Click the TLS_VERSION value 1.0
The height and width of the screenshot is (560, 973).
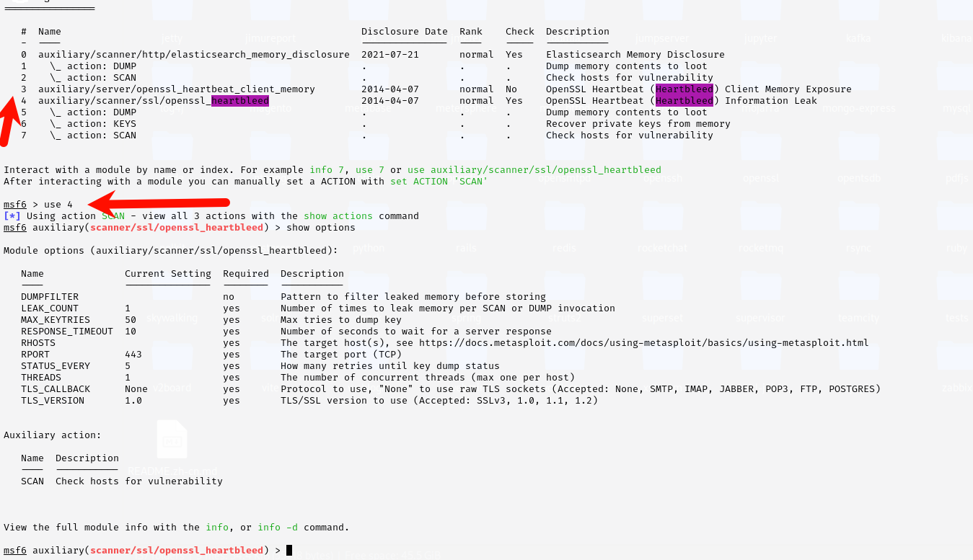(133, 401)
